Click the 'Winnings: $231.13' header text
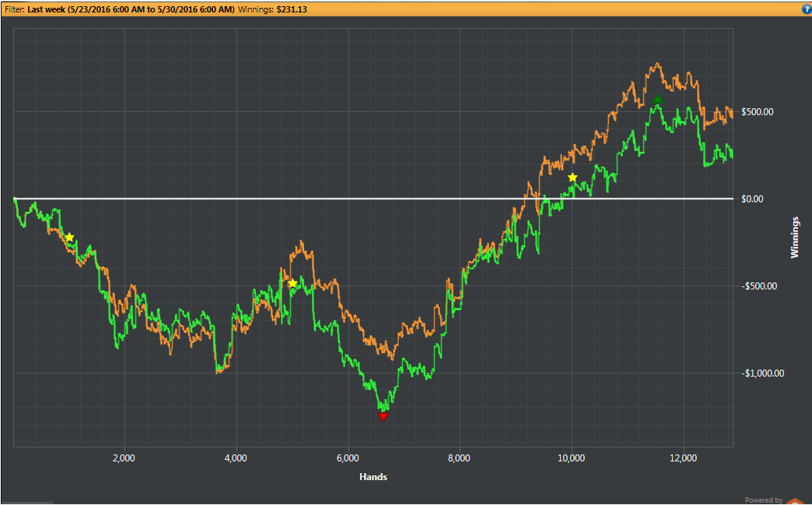This screenshot has width=812, height=505. click(x=272, y=9)
